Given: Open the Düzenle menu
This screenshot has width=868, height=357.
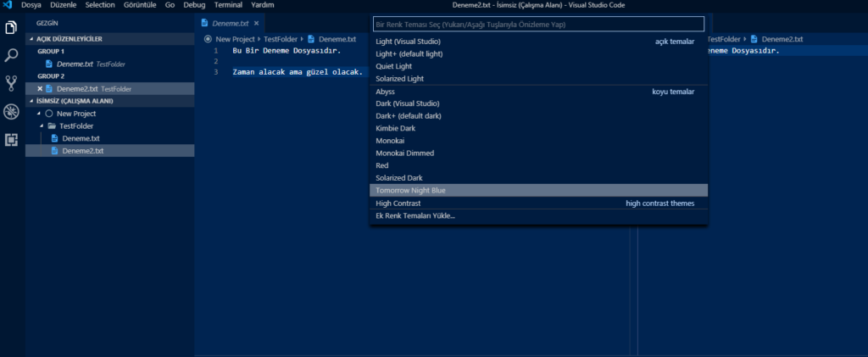Looking at the screenshot, I should (63, 5).
